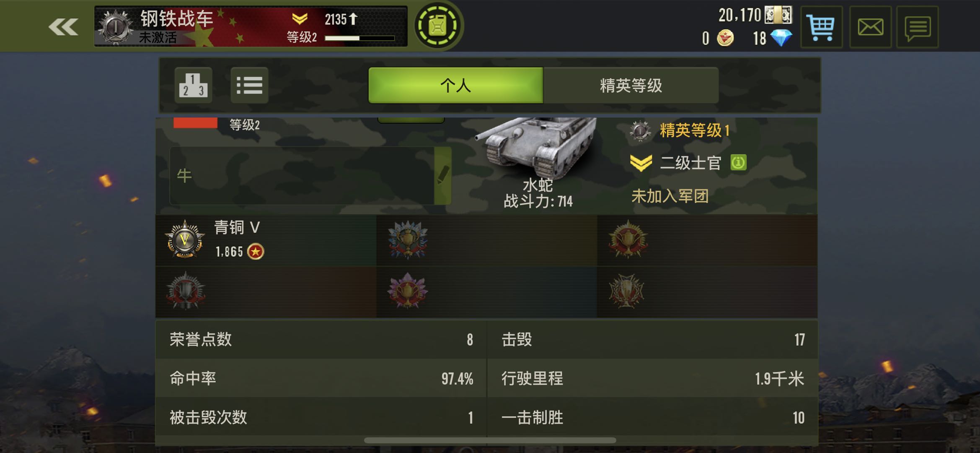Tap the diamond currency icon
The height and width of the screenshot is (453, 980).
[x=781, y=39]
